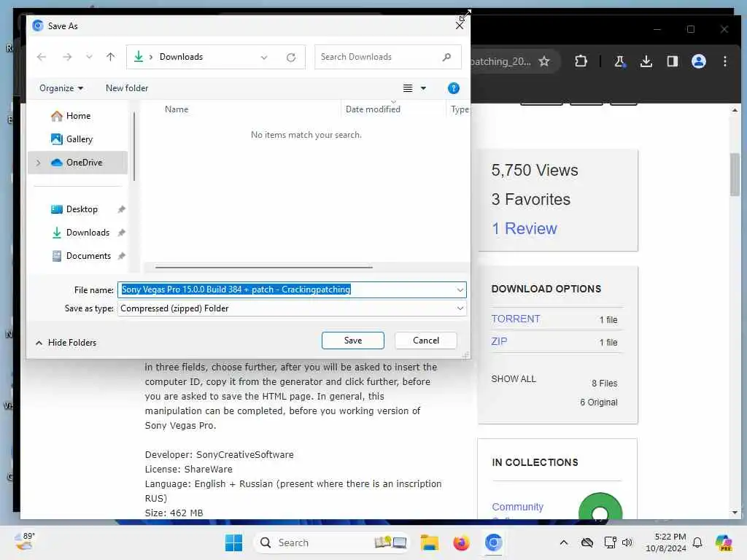747x560 pixels.
Task: Click SHOW ALL download options
Action: tap(514, 379)
